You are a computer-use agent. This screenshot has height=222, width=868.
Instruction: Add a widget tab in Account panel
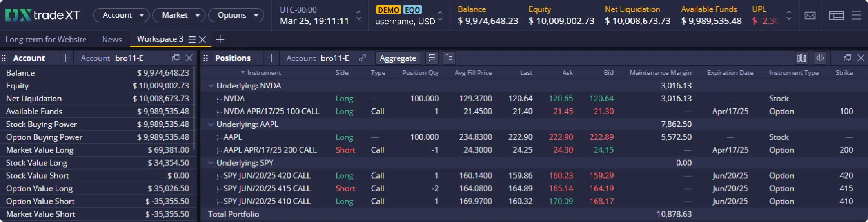(x=65, y=58)
